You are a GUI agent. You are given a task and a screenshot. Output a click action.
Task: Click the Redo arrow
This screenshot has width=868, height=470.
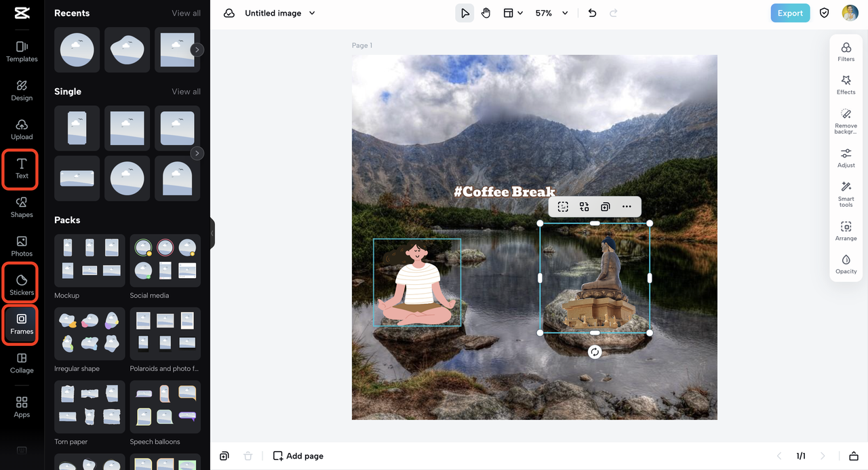(x=614, y=13)
